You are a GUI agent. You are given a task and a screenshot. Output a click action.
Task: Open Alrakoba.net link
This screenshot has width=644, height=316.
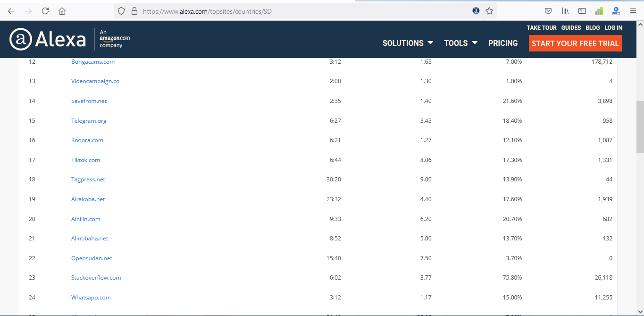click(88, 199)
